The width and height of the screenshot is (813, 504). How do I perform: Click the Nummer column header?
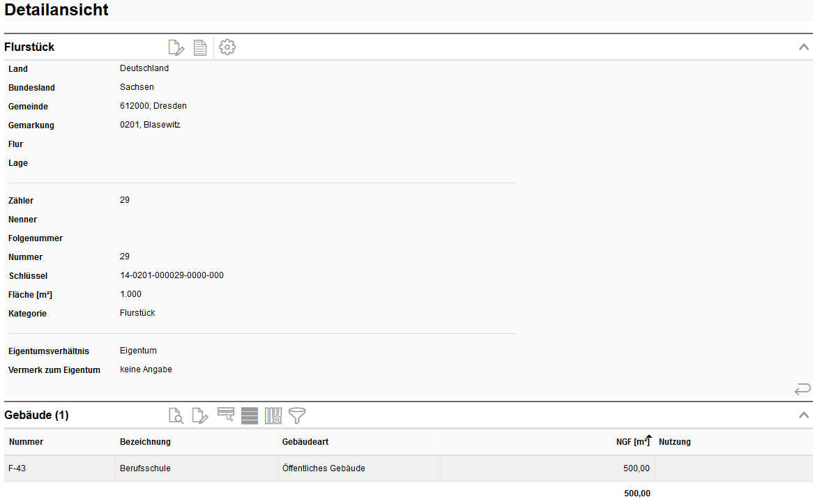26,442
